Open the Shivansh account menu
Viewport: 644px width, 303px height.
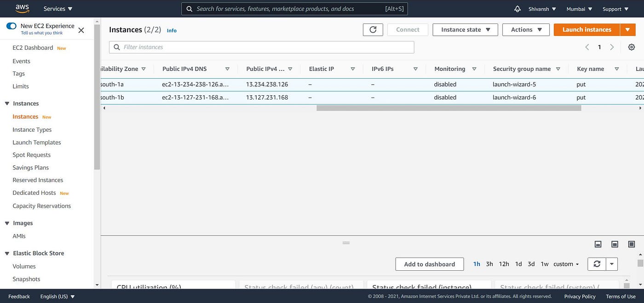(x=542, y=9)
